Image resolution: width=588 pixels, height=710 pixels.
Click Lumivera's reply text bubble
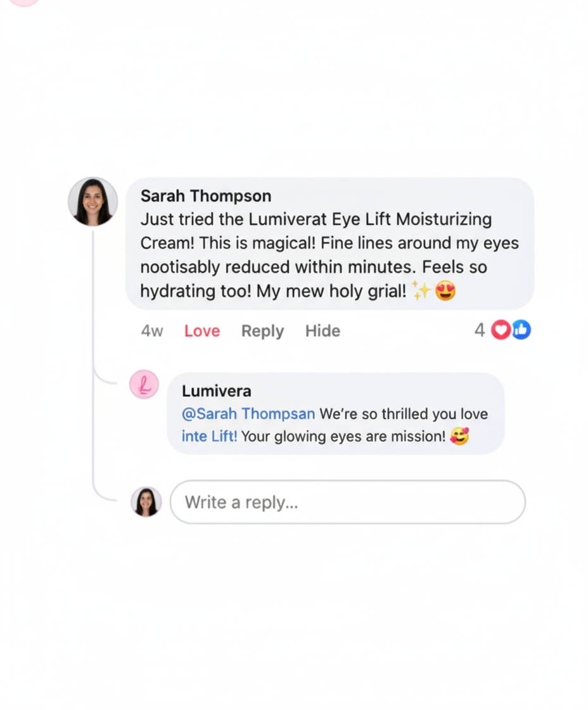(336, 413)
